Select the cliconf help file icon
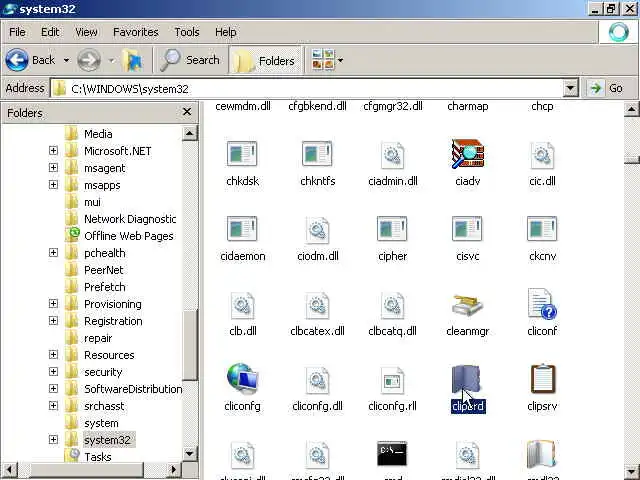 pos(542,304)
